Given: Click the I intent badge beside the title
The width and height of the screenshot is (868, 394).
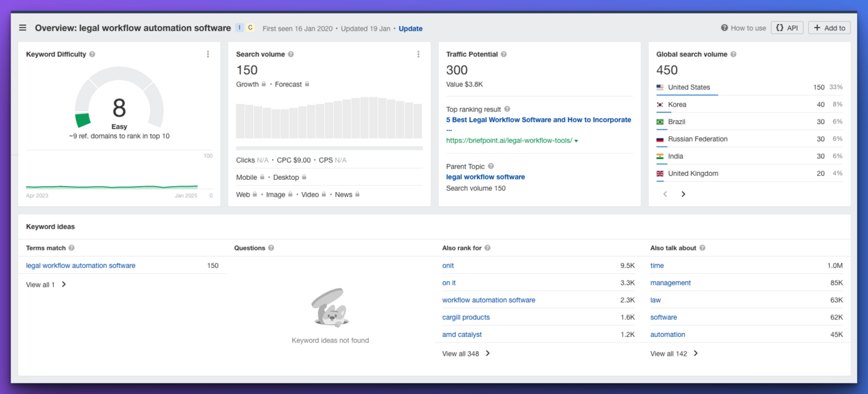Looking at the screenshot, I should pyautogui.click(x=239, y=28).
